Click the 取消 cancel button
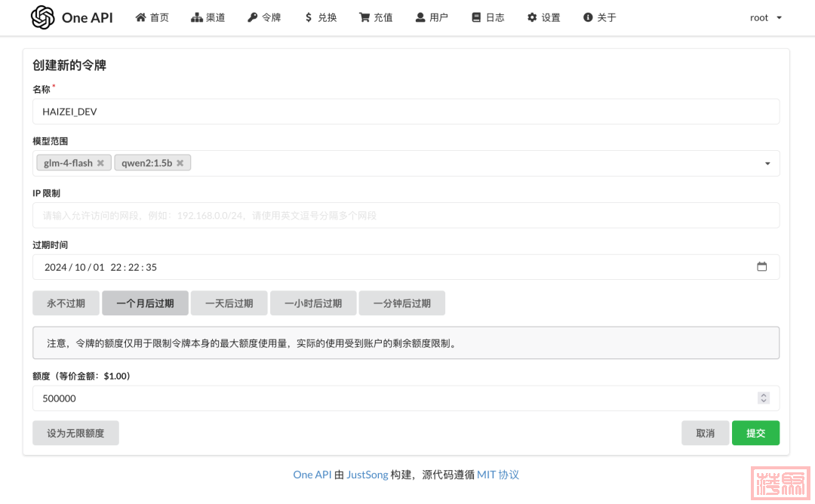The image size is (815, 504). 706,433
